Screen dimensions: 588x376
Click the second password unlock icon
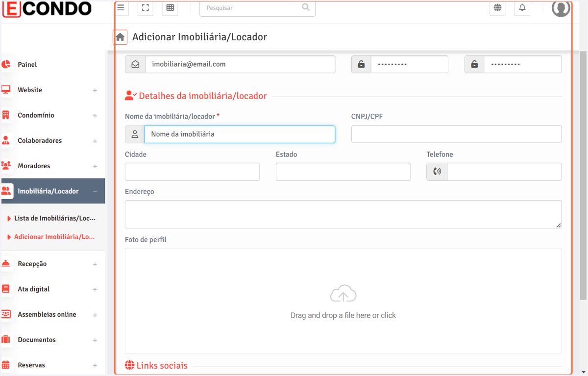tap(474, 64)
